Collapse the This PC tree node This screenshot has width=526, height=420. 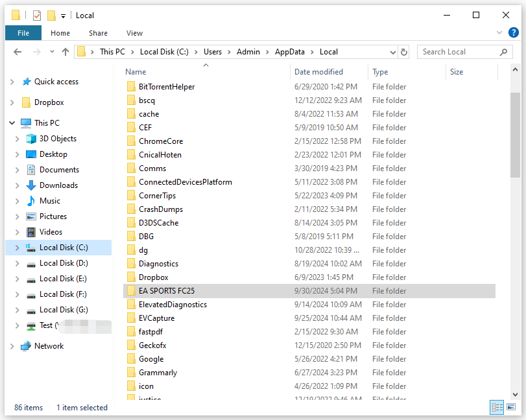[12, 123]
